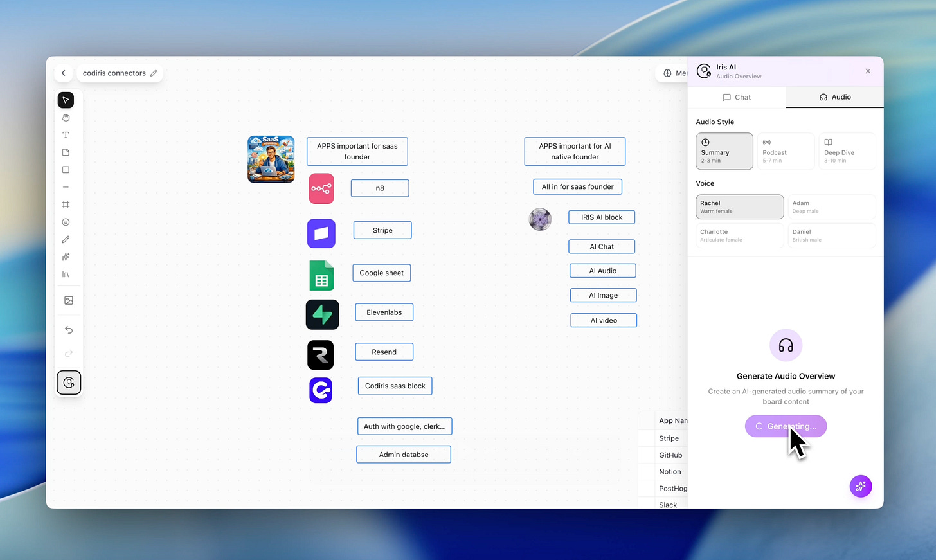
Task: Click the PostHog row in the table
Action: click(x=663, y=489)
